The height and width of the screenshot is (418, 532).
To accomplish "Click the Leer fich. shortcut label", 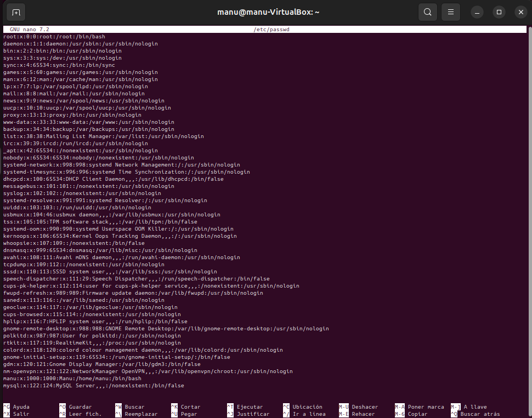I will click(85, 414).
